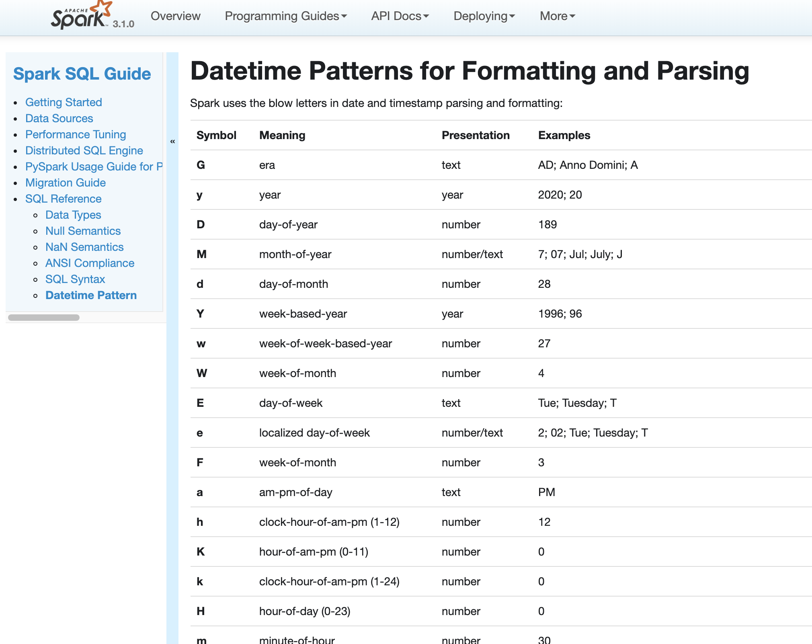Click the sidebar horizontal scrollbar
The height and width of the screenshot is (644, 812).
(x=44, y=318)
